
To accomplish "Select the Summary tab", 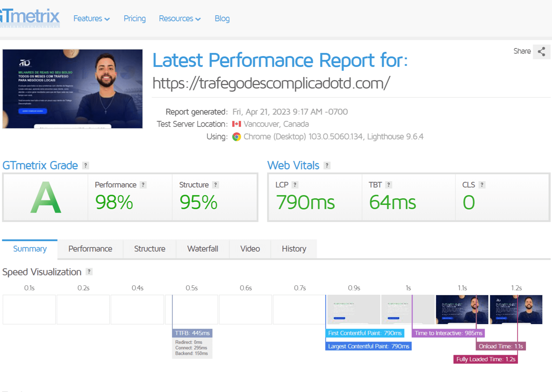I will pyautogui.click(x=30, y=249).
